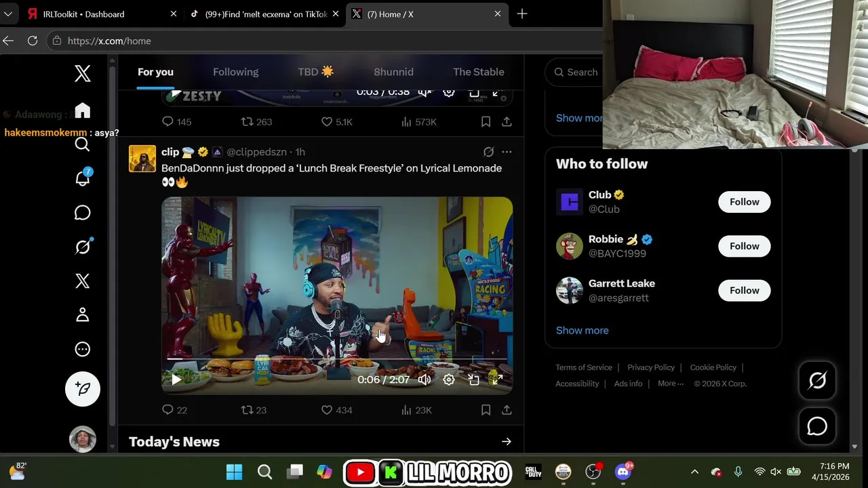Open Discord from taskbar
The image size is (868, 488).
point(623,472)
